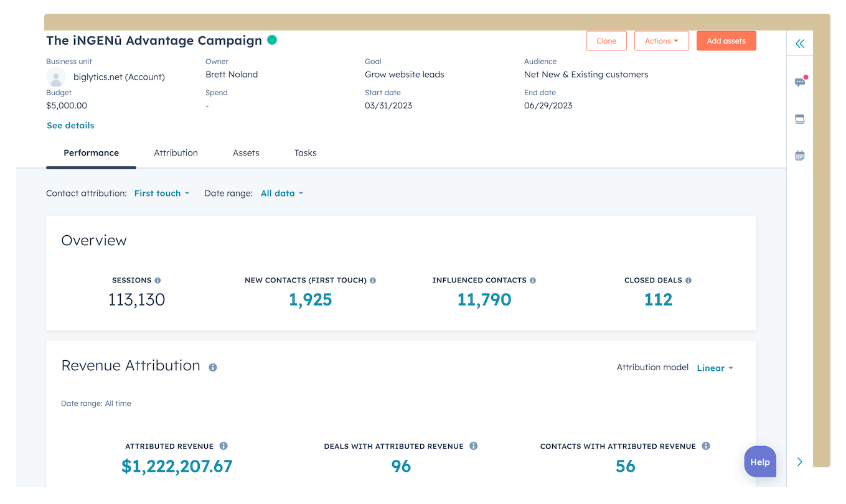Click audience Net New & Existing customers
This screenshot has height=504, width=846.
586,75
